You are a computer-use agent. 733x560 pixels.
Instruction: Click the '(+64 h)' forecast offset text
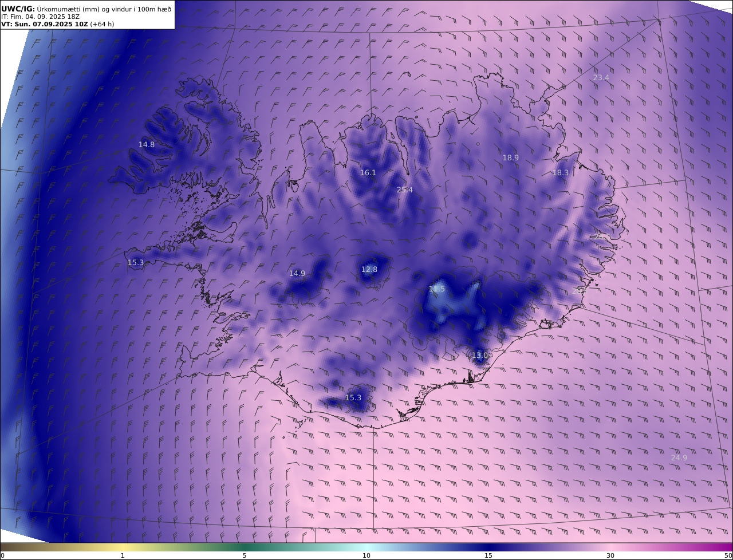click(x=102, y=24)
